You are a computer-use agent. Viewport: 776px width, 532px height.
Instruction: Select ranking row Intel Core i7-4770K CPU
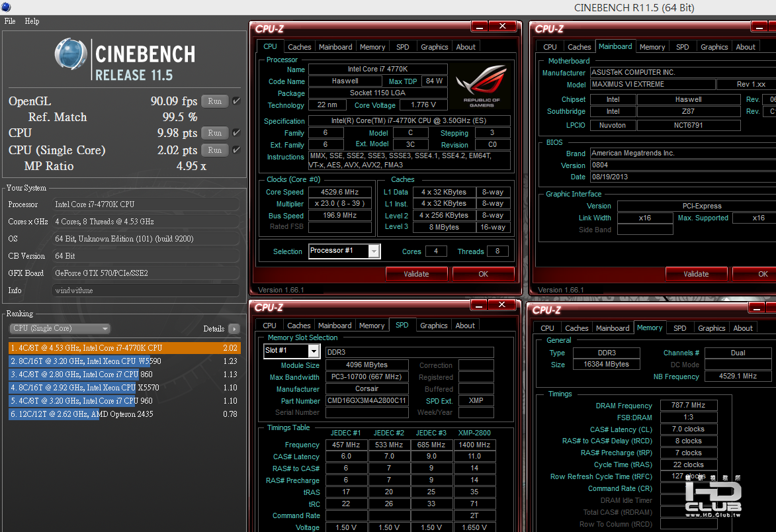tap(125, 348)
